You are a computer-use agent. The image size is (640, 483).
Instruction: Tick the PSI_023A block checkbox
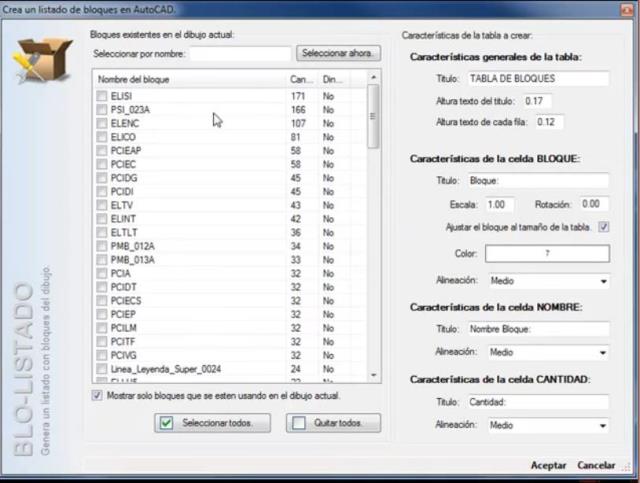102,109
